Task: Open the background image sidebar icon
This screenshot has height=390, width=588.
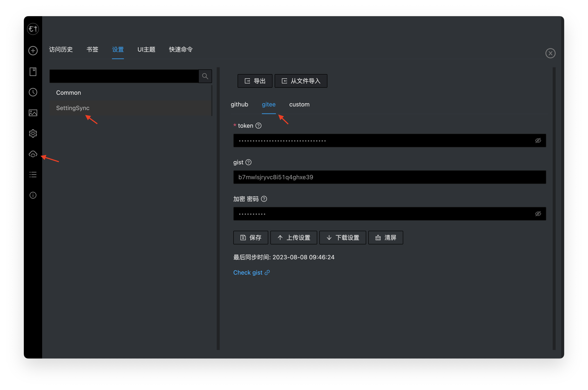Action: point(33,113)
